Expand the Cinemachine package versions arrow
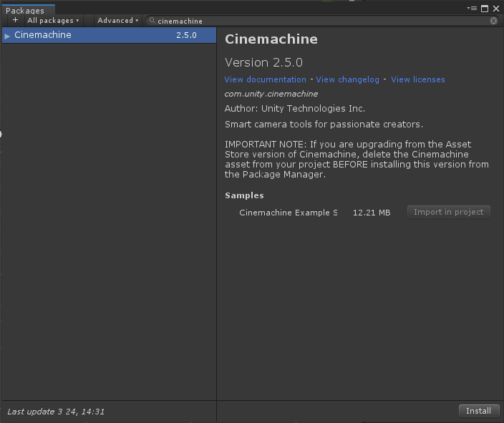Viewport: 504px width, 423px height. pyautogui.click(x=7, y=36)
